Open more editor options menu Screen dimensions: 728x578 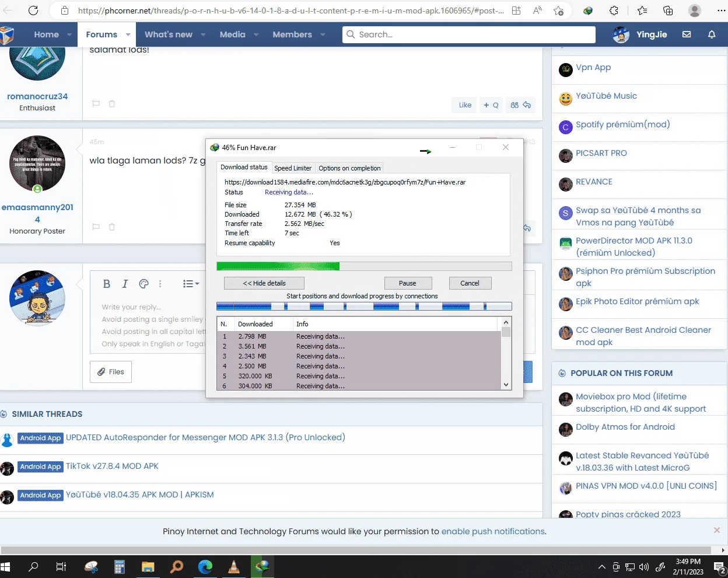point(160,284)
